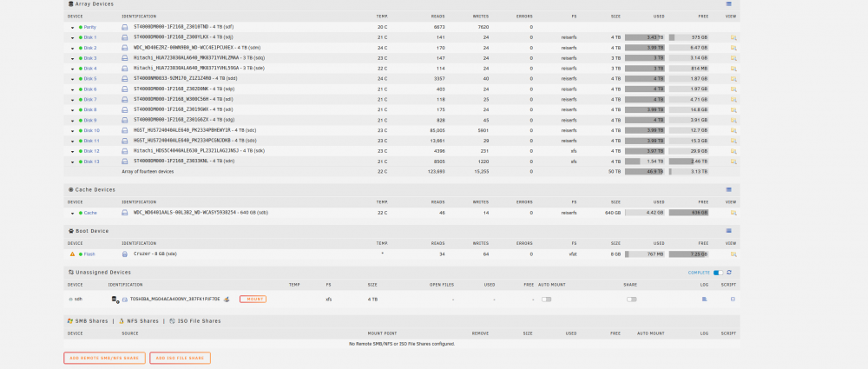Expand the dropdown arrow beside Disk 10
Image resolution: width=868 pixels, height=369 pixels.
[x=73, y=131]
